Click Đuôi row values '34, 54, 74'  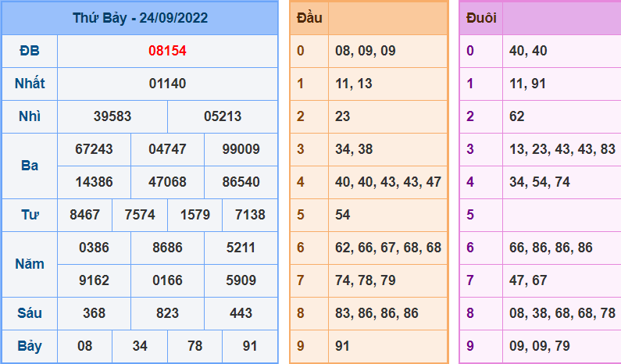tap(540, 182)
